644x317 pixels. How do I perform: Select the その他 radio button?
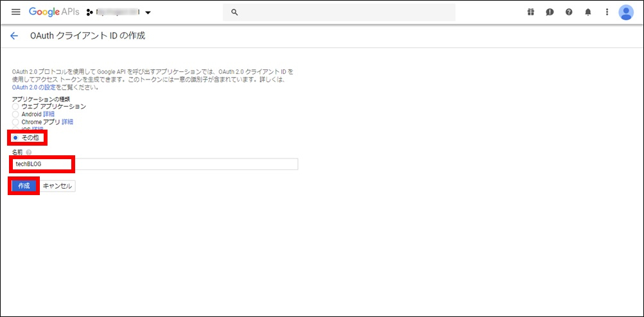15,137
